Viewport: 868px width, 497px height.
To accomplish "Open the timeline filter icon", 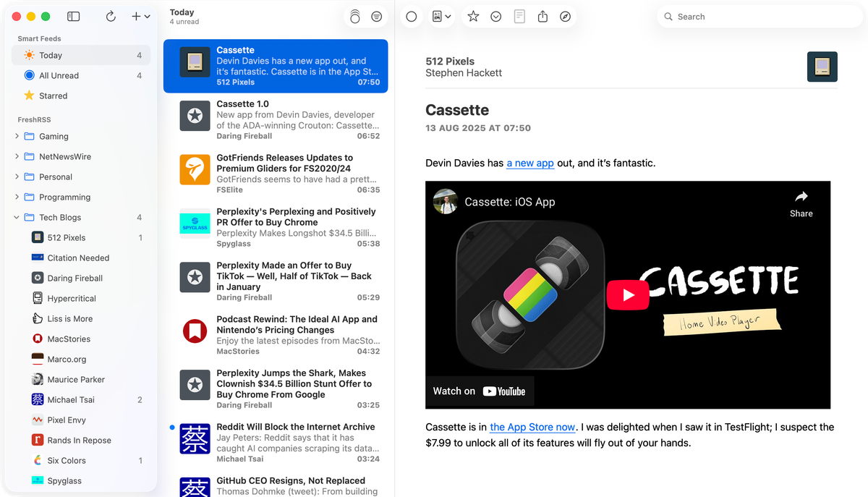I will pos(377,17).
